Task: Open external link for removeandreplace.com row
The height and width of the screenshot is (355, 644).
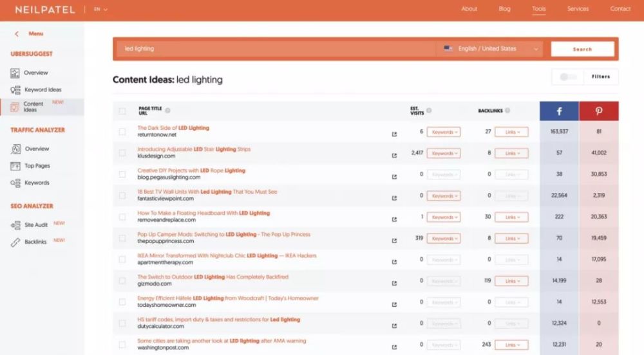Action: coord(394,219)
